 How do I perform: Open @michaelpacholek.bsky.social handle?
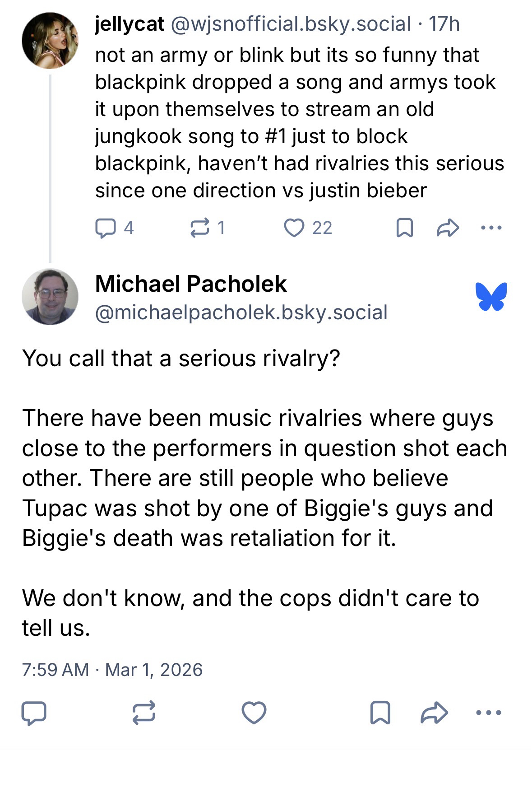(x=241, y=312)
